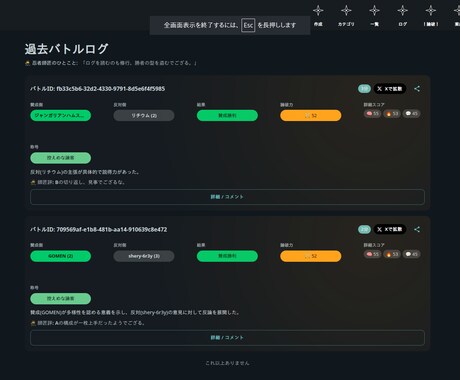Click light-green title badge on リチウム card
Image resolution: width=460 pixels, height=380 pixels.
click(61, 158)
